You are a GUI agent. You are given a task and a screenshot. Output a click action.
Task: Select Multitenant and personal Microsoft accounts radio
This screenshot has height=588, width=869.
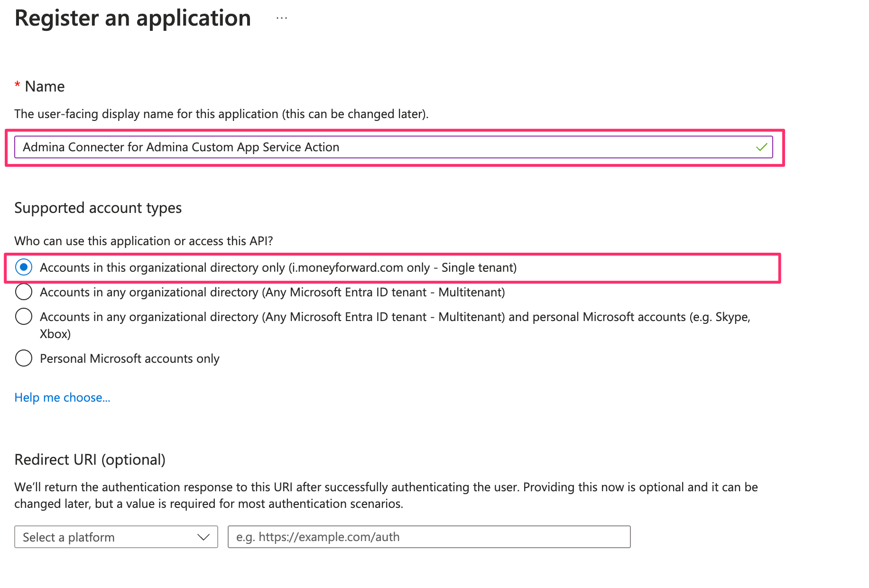pos(24,316)
